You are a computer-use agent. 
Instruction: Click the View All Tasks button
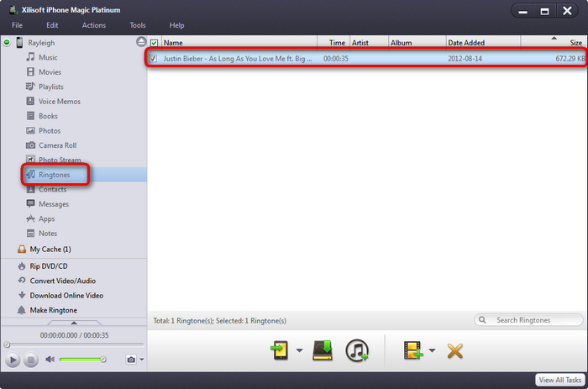(559, 380)
